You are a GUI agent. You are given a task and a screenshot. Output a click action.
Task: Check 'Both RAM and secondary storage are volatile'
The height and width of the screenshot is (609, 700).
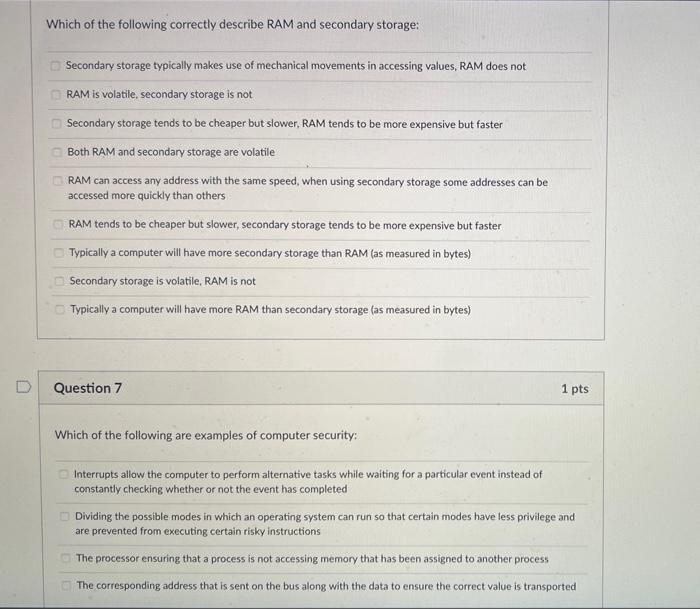click(x=59, y=152)
